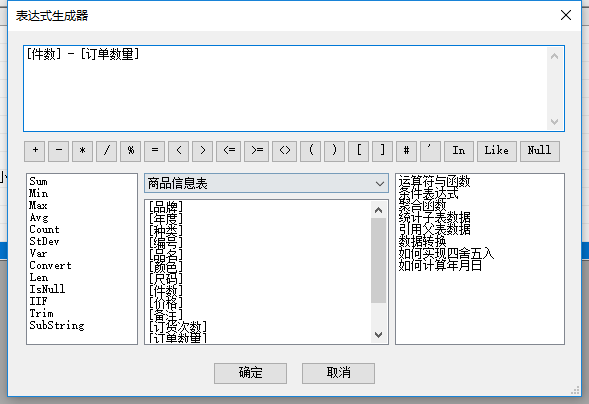Cancel with the 取消 button

pyautogui.click(x=338, y=373)
